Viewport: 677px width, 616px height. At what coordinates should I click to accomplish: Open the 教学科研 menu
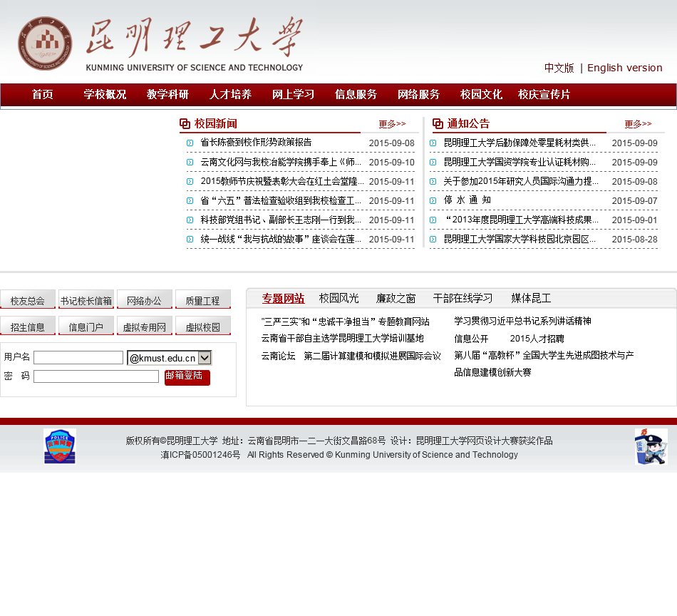[167, 94]
